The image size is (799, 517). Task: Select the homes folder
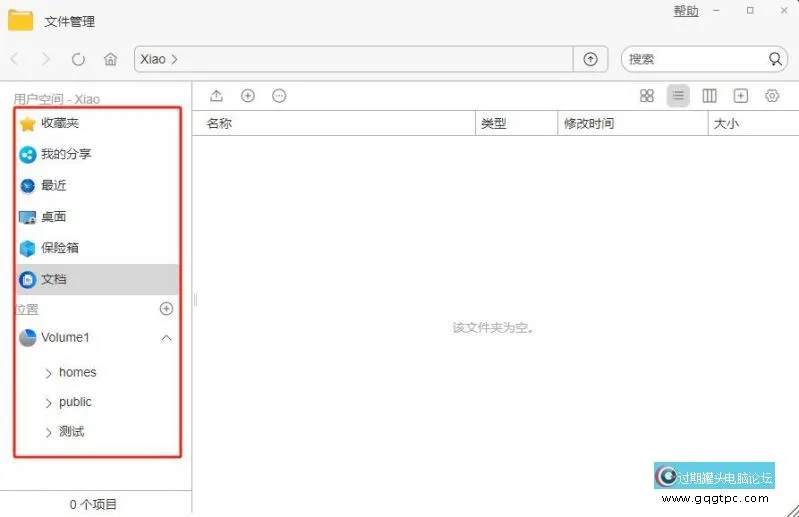click(x=77, y=372)
